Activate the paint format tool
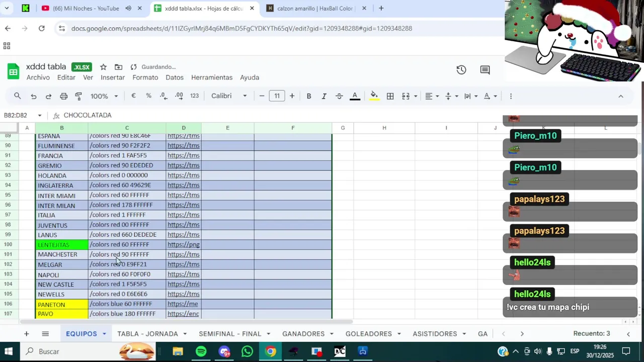The width and height of the screenshot is (644, 362). click(x=78, y=96)
